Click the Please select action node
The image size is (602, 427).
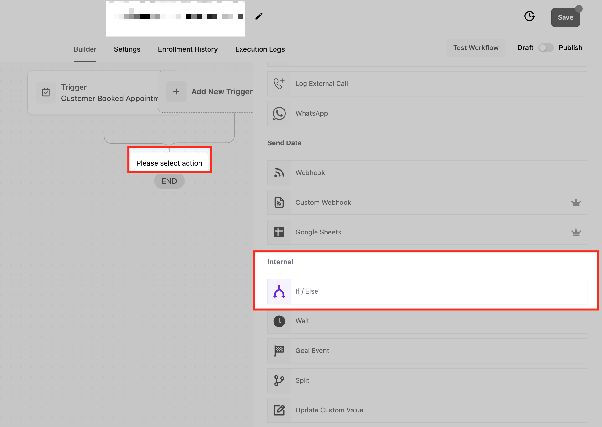[x=169, y=161]
